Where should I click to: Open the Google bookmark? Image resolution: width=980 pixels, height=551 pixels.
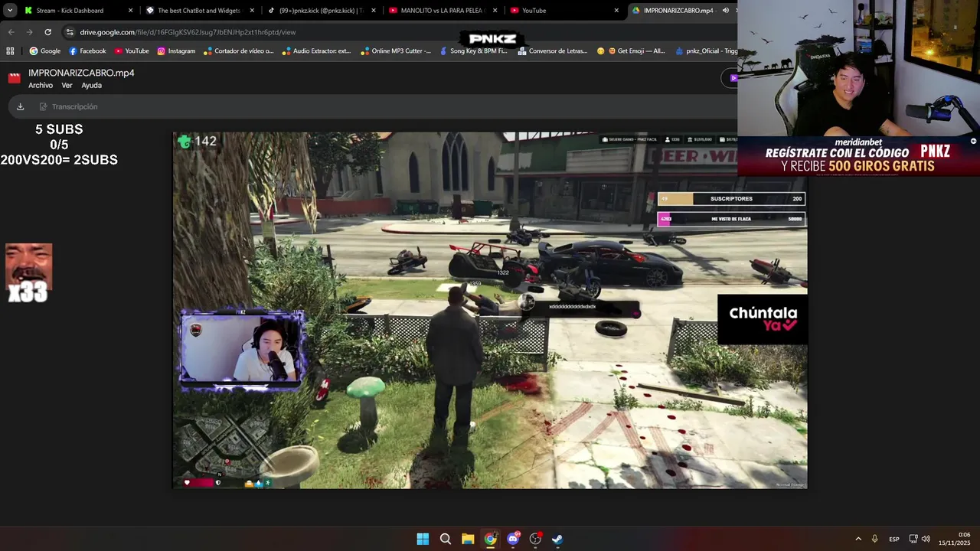pos(45,51)
